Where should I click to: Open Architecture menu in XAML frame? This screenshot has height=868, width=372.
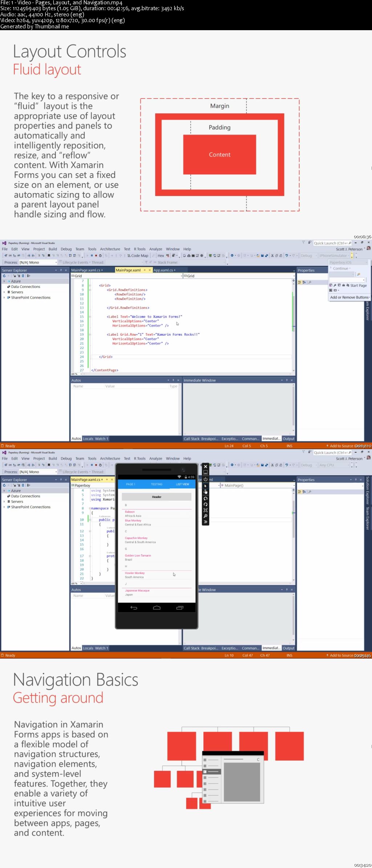[110, 249]
